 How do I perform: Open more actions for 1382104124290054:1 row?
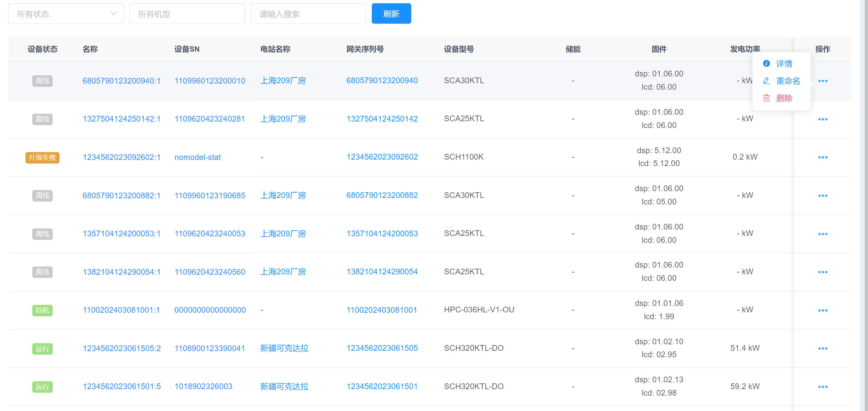coord(823,272)
